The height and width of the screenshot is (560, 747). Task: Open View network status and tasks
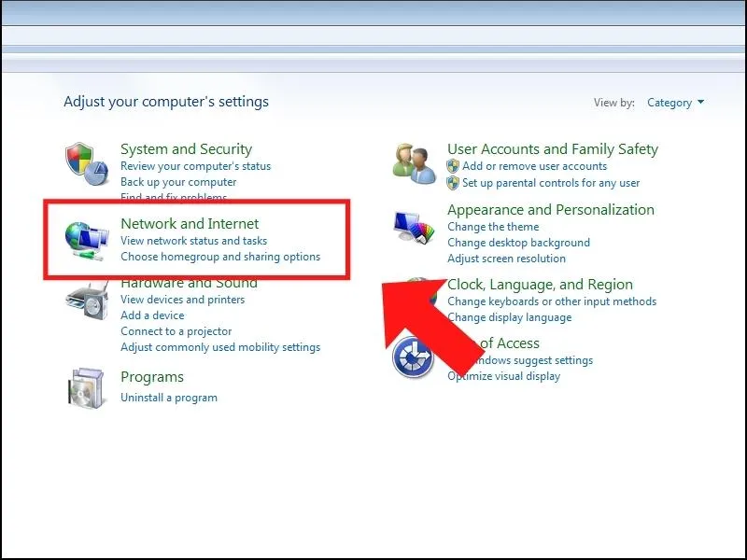click(193, 241)
